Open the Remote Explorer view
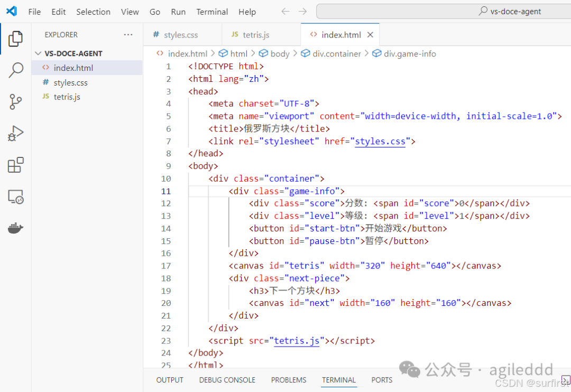Viewport: 571px width, 392px height. [15, 197]
